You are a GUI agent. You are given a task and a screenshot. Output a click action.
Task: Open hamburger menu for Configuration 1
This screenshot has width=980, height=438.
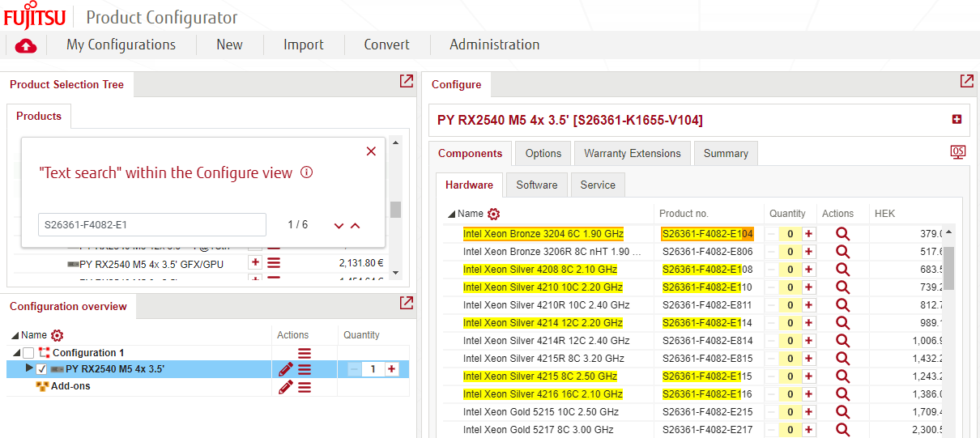click(305, 353)
